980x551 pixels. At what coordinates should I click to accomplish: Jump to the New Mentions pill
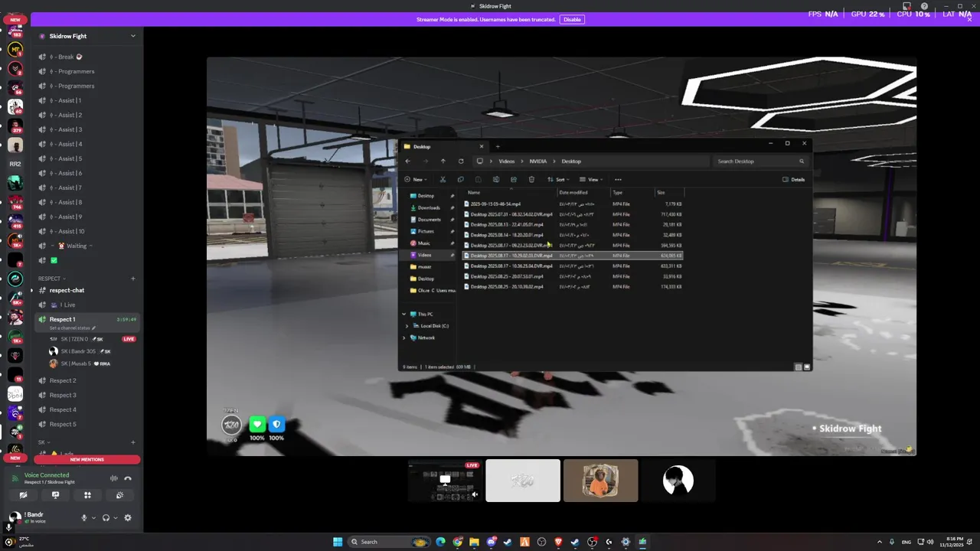[x=87, y=459]
